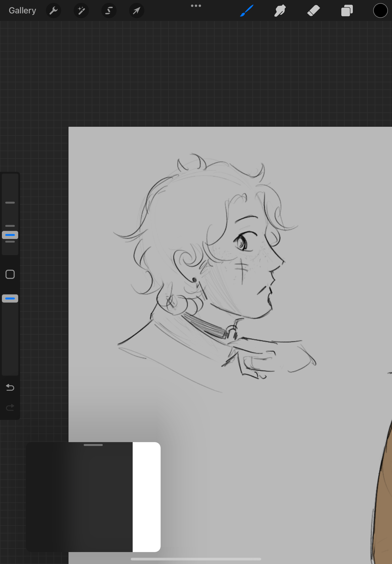The width and height of the screenshot is (392, 564).
Task: Redo the last undone stroke
Action: (10, 408)
